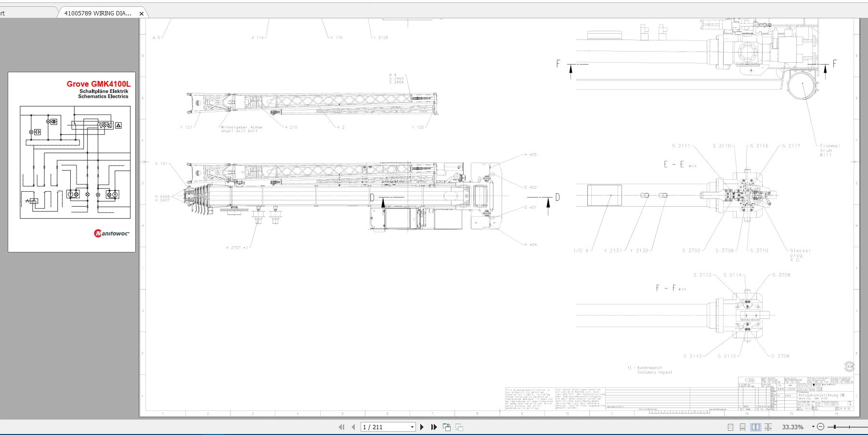Click the Manitowoc logo on cover page
Image resolution: width=868 pixels, height=435 pixels.
pyautogui.click(x=111, y=233)
